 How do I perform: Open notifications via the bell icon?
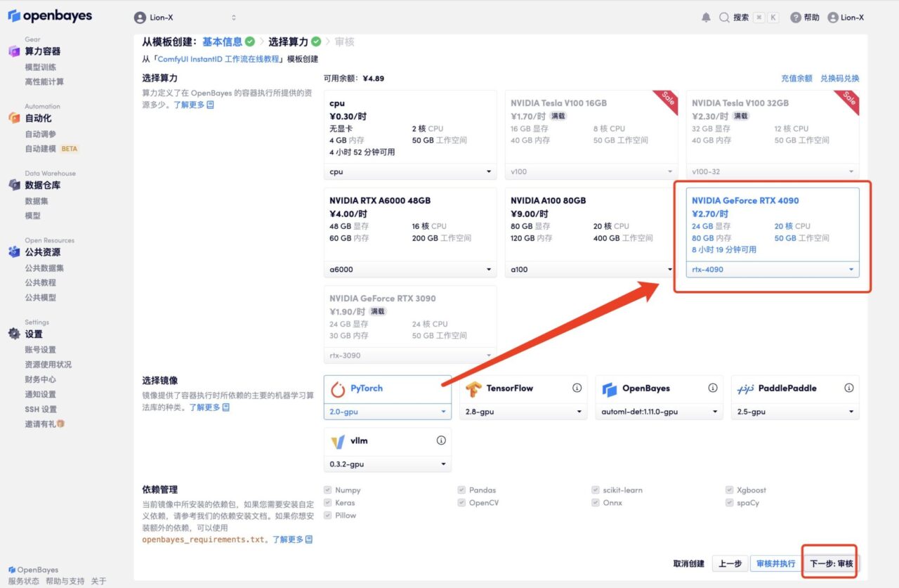[x=706, y=18]
